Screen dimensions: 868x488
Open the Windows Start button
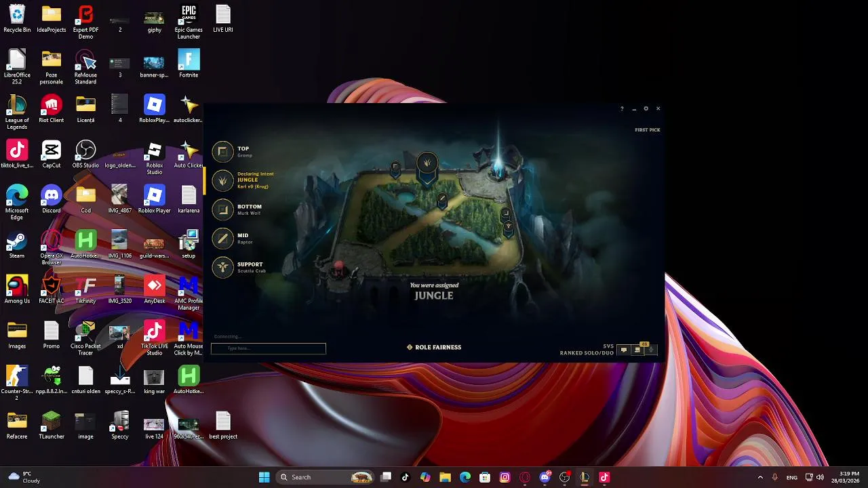264,477
